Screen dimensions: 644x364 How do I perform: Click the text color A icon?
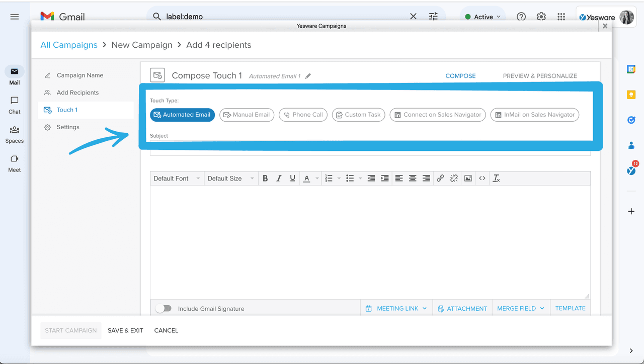click(x=306, y=178)
